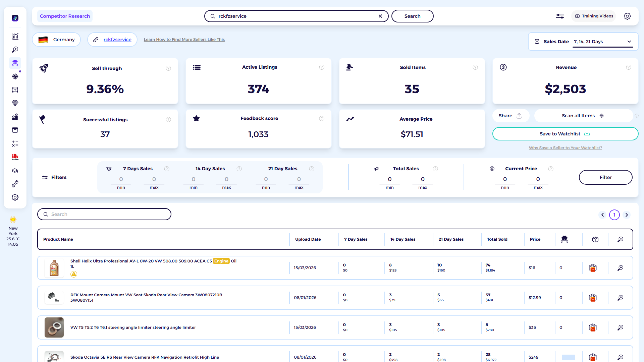Click the Sell through help icon
Screen dimensions: 644x362
168,68
